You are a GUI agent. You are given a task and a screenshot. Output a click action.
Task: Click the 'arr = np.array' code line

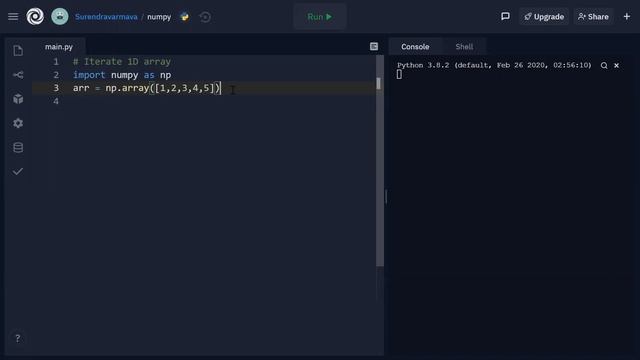click(x=147, y=88)
